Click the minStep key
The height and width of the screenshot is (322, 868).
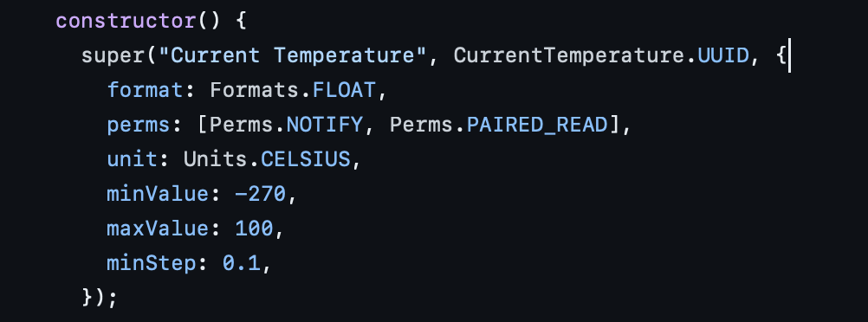[152, 263]
